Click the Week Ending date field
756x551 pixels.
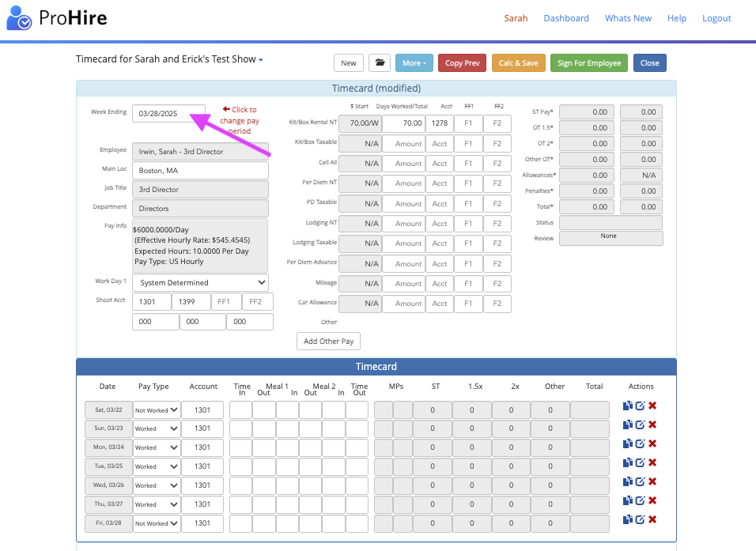point(168,113)
